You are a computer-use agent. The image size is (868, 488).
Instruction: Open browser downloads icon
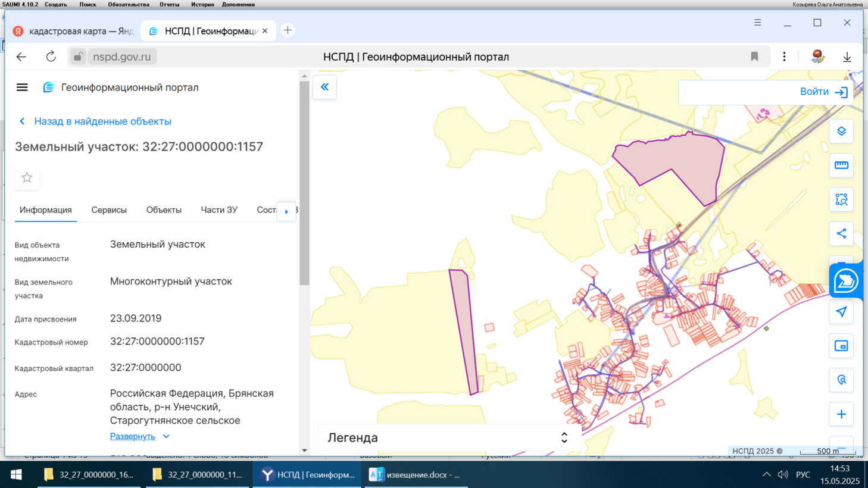coord(847,57)
